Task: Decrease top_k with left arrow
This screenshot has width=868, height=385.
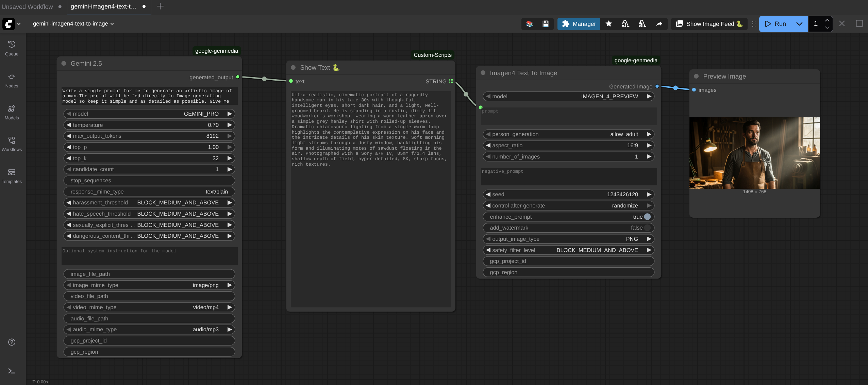Action: 69,158
